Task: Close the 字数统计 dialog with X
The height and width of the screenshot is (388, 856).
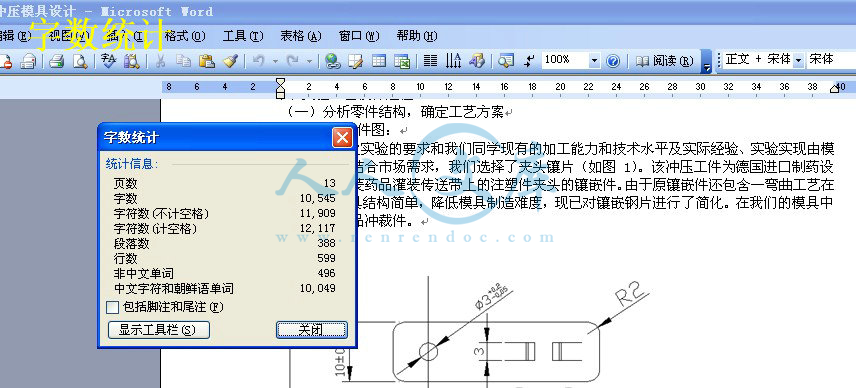Action: [x=342, y=138]
